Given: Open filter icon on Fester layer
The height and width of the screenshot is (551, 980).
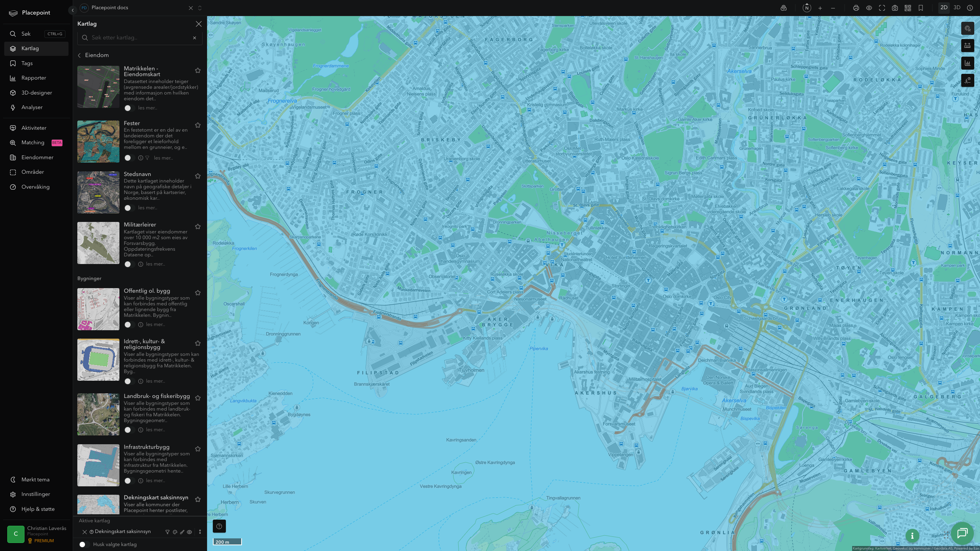Looking at the screenshot, I should tap(147, 158).
